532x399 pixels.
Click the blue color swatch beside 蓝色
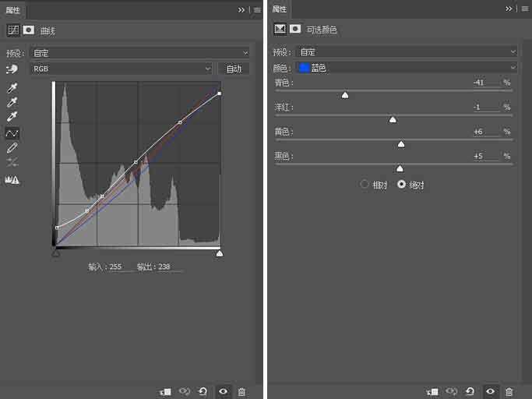pyautogui.click(x=305, y=68)
